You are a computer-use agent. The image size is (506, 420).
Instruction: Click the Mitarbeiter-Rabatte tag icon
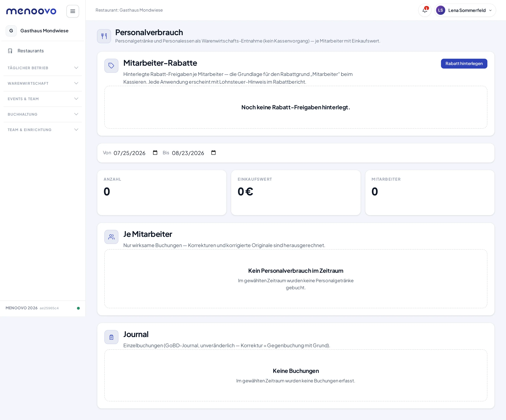coord(111,66)
